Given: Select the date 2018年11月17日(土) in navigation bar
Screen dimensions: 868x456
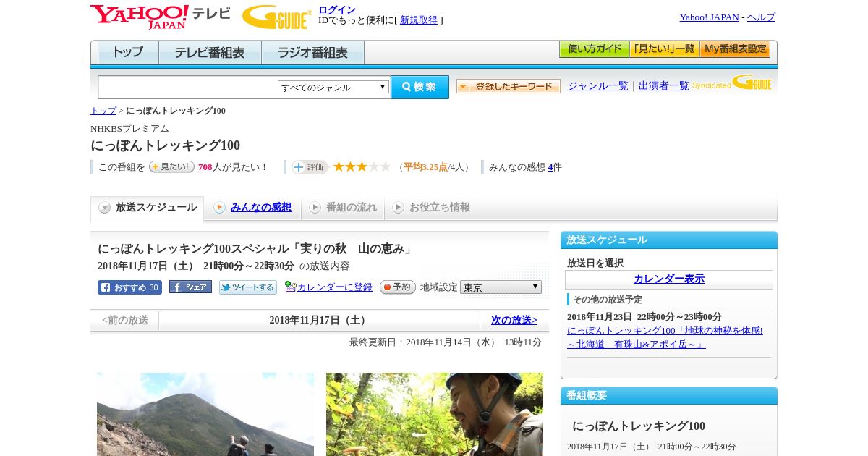Looking at the screenshot, I should [x=319, y=320].
